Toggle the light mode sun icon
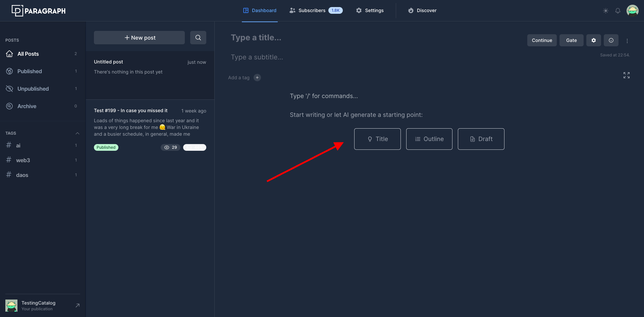 606,10
